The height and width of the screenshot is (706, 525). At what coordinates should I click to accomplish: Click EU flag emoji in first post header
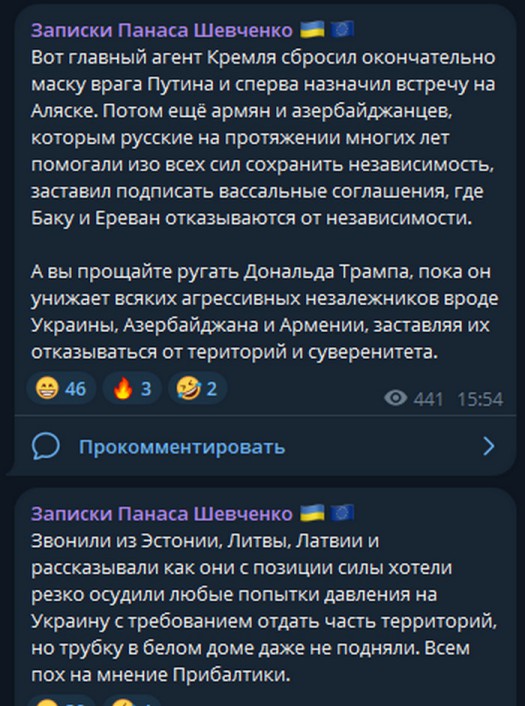pos(342,30)
